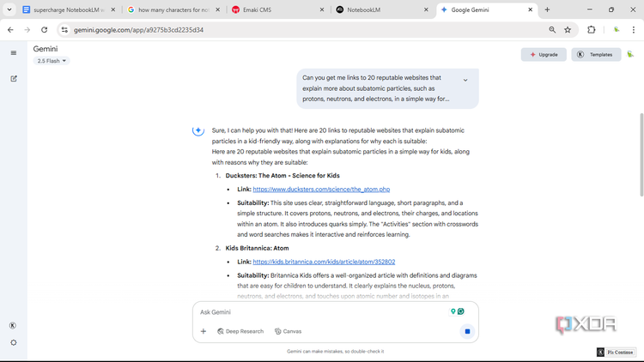Switch to the NotebookLM tab
The height and width of the screenshot is (362, 644).
coord(380,9)
